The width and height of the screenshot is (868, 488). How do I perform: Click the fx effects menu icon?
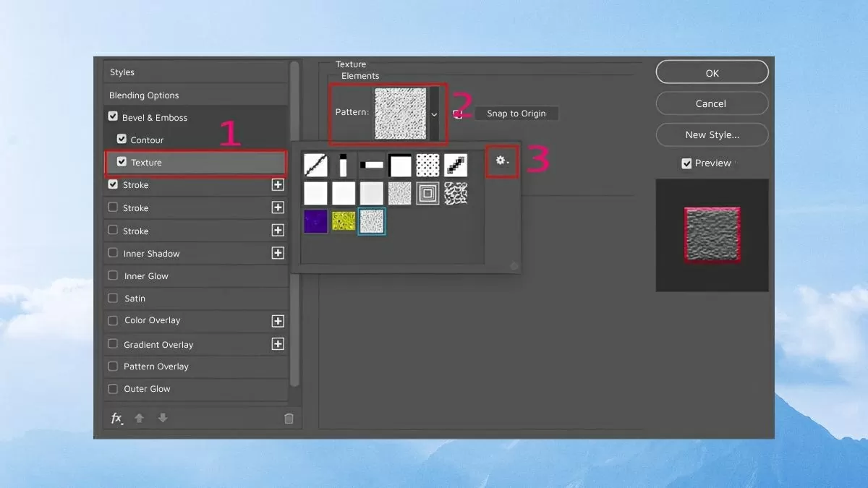116,419
